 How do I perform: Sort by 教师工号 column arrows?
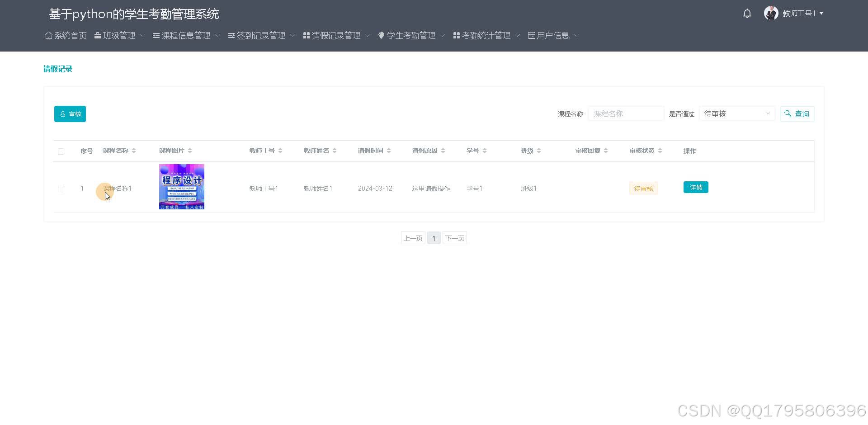point(280,151)
